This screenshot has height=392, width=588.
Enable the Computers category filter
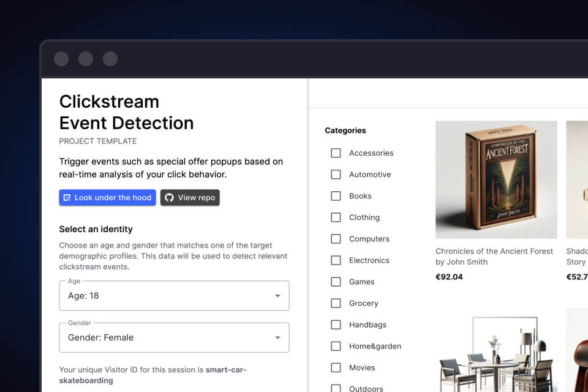coord(336,238)
